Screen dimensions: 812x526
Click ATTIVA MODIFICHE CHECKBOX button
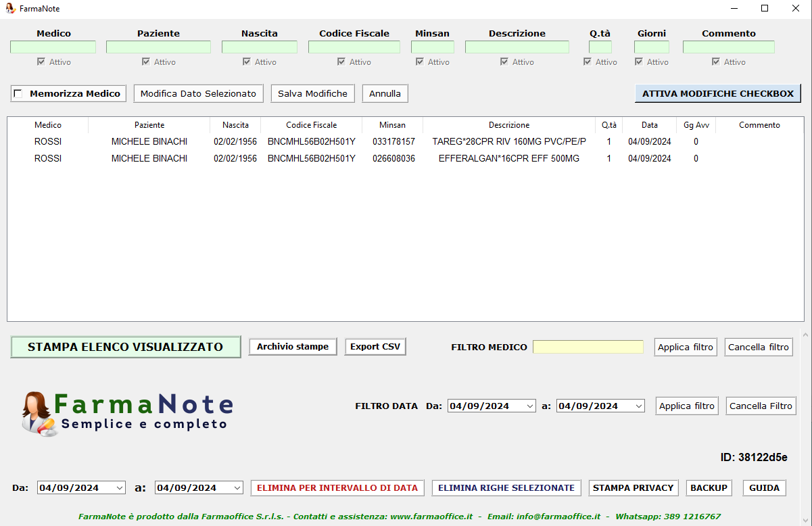click(x=717, y=93)
